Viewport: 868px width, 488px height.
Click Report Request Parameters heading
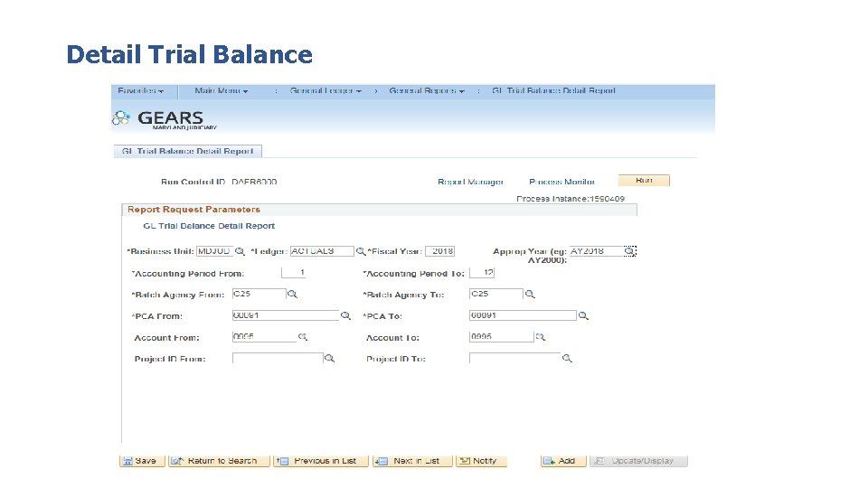point(193,209)
